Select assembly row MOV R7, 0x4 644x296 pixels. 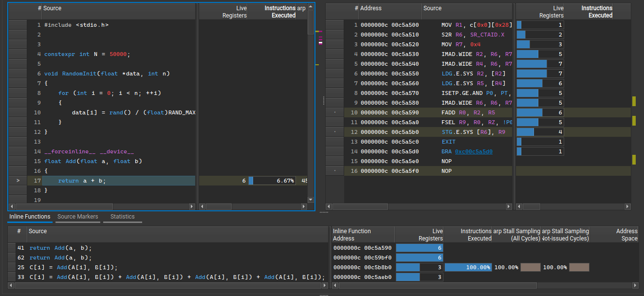coord(428,44)
